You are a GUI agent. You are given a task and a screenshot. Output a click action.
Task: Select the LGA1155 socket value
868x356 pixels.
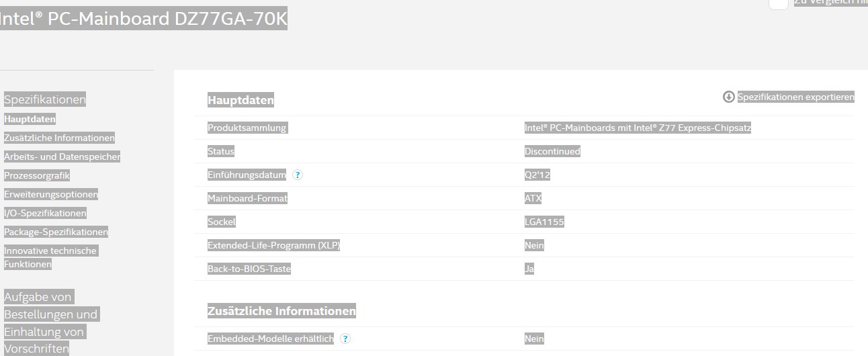[x=544, y=222]
